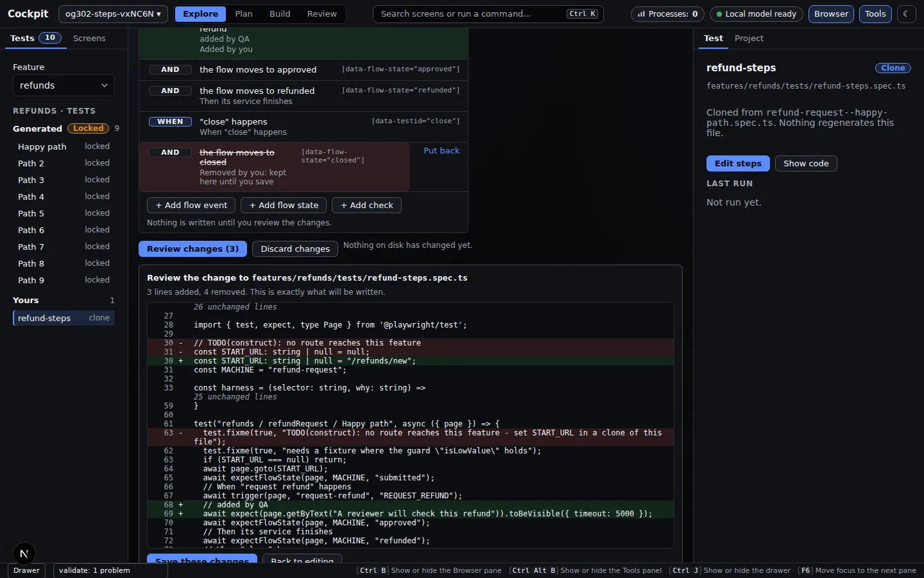The height and width of the screenshot is (578, 924).
Task: Click the Back to editing button
Action: 302,560
